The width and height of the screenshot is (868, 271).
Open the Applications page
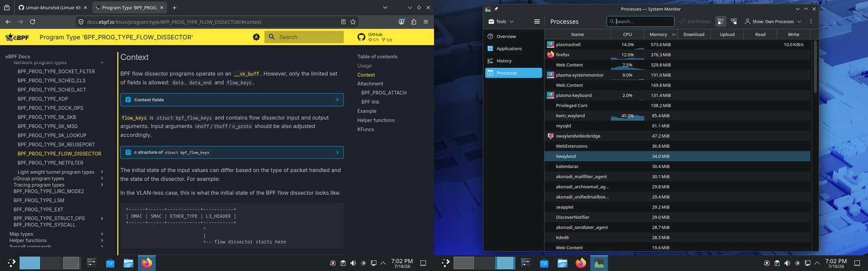coord(513,48)
